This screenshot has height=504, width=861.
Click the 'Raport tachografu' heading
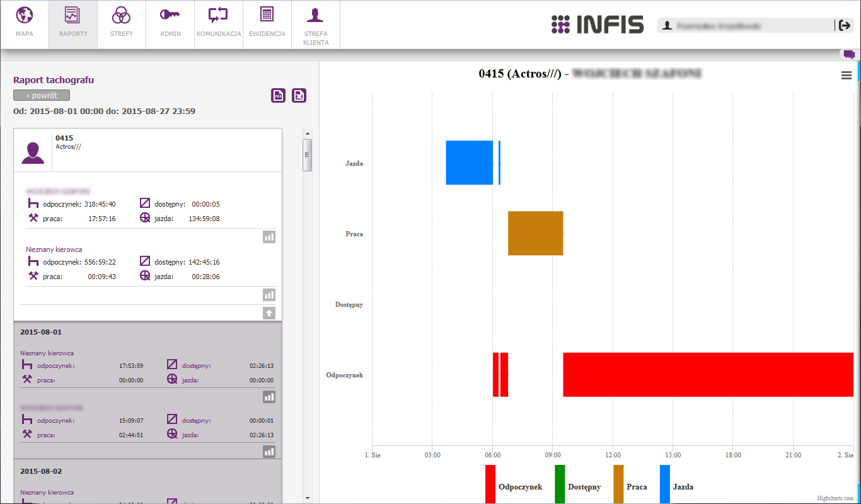(54, 80)
